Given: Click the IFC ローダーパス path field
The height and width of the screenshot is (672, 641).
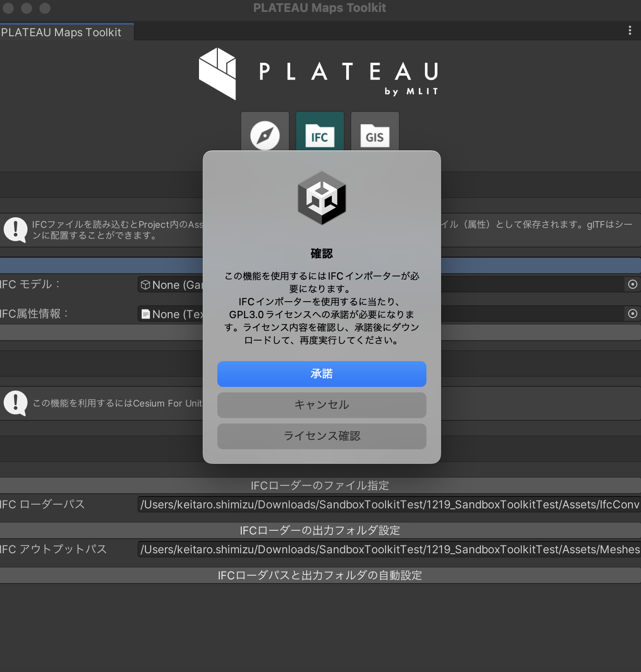Looking at the screenshot, I should click(389, 504).
